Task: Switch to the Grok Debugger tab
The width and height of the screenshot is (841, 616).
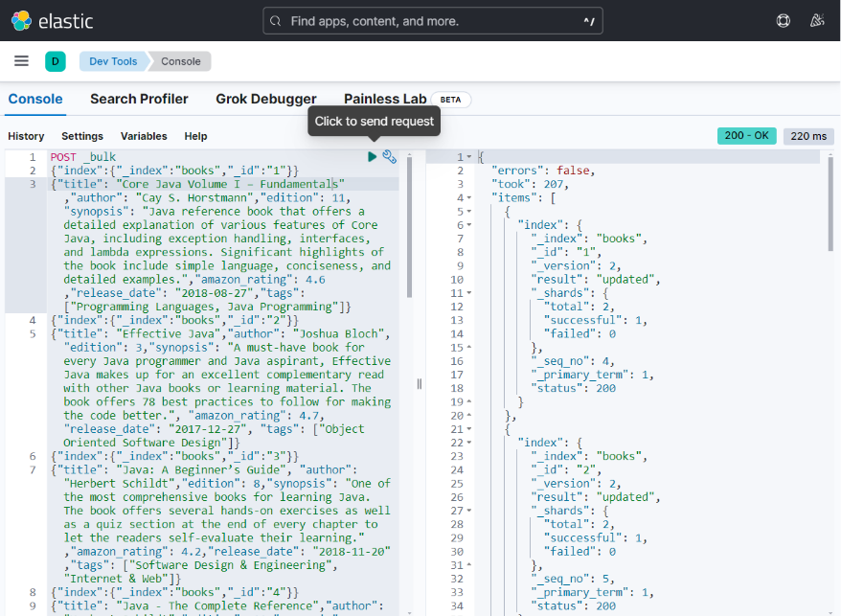Action: point(266,100)
